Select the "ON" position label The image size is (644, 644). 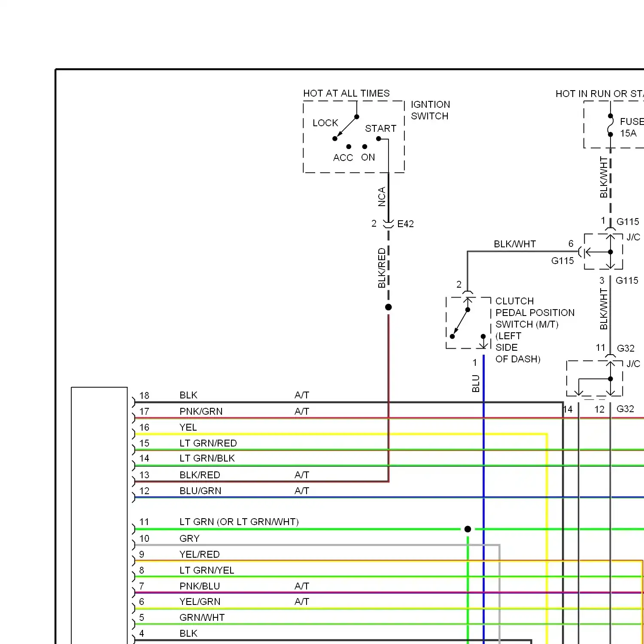tap(368, 157)
